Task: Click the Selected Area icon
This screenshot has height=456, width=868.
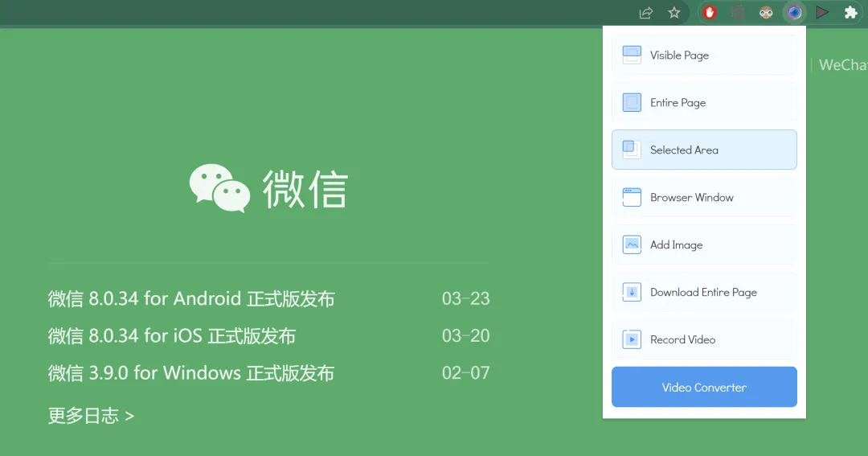Action: pyautogui.click(x=632, y=150)
